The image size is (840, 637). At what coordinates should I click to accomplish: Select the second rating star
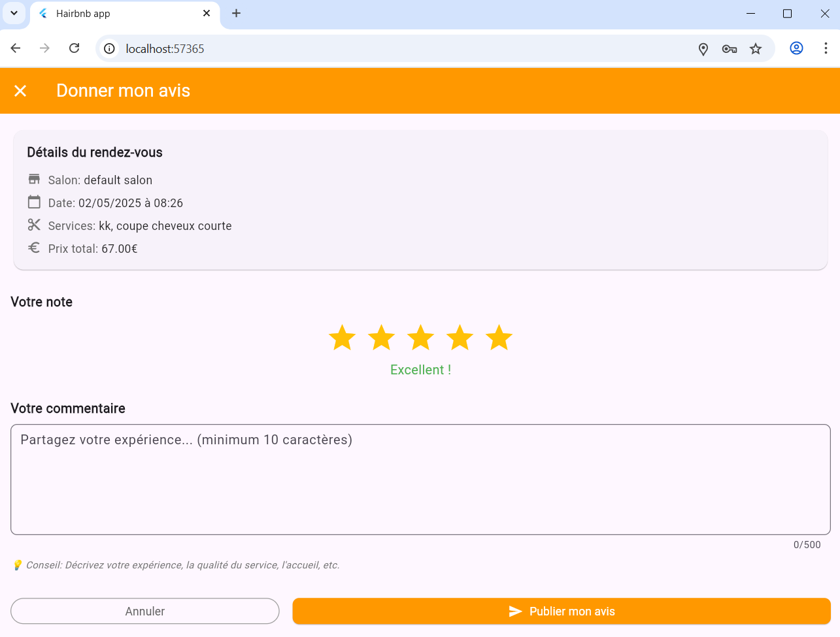381,338
